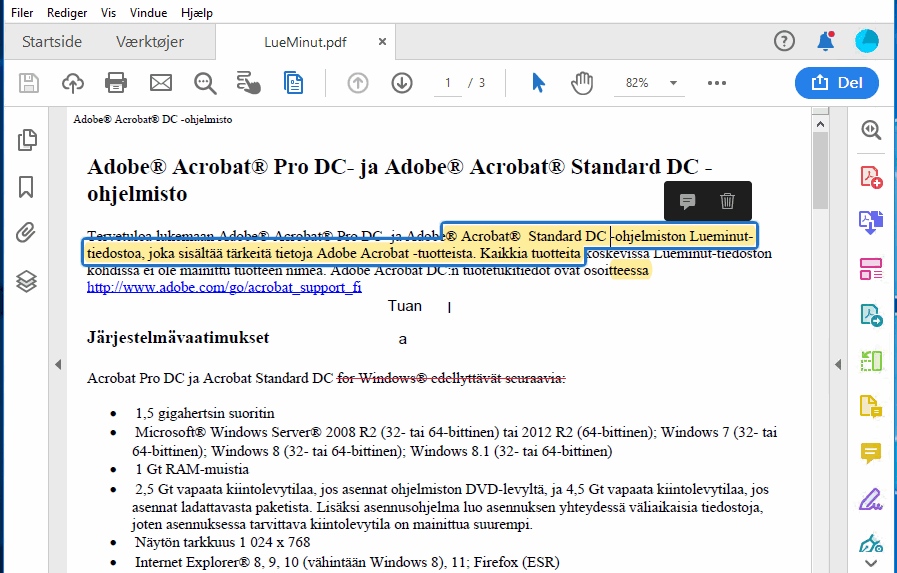Open Vis menu
This screenshot has height=573, width=897.
point(108,13)
